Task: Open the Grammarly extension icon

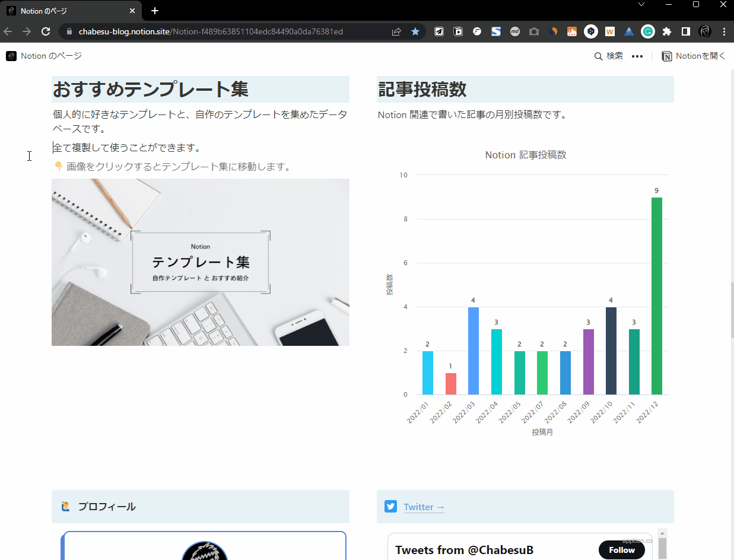Action: click(x=648, y=31)
